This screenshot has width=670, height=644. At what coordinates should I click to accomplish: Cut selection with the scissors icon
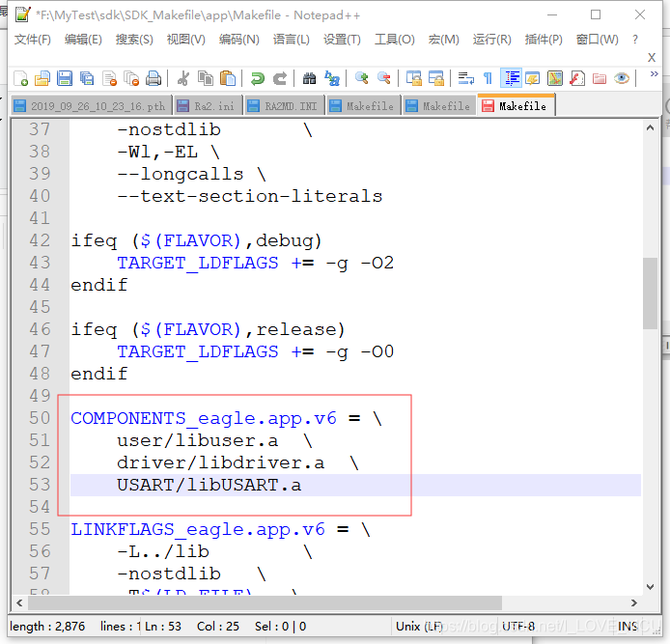pyautogui.click(x=183, y=78)
